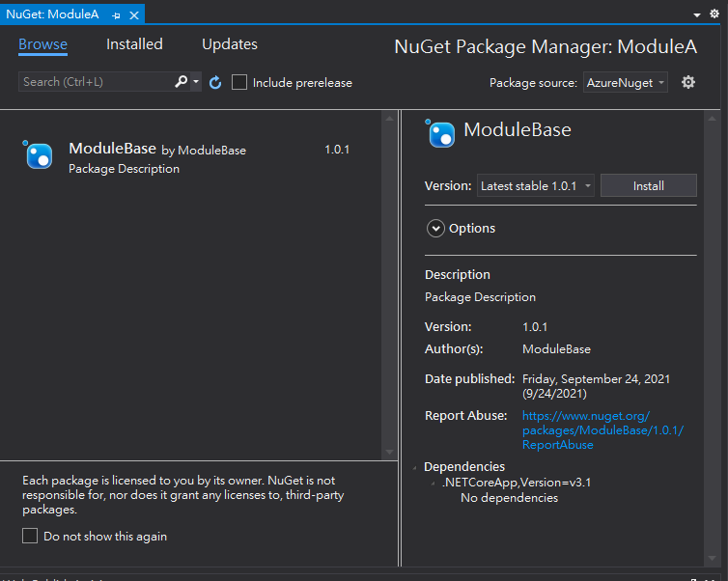Enable Include prerelease checkbox
Screen dimensions: 728x581
tap(239, 83)
